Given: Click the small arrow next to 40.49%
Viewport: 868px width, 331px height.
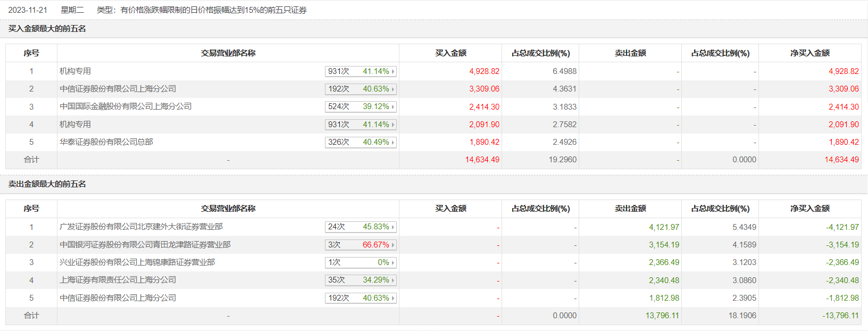Looking at the screenshot, I should point(393,143).
